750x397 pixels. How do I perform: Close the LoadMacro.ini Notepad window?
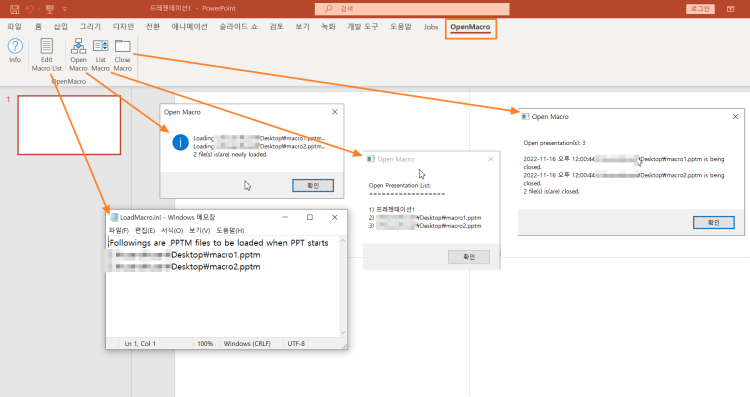click(335, 217)
